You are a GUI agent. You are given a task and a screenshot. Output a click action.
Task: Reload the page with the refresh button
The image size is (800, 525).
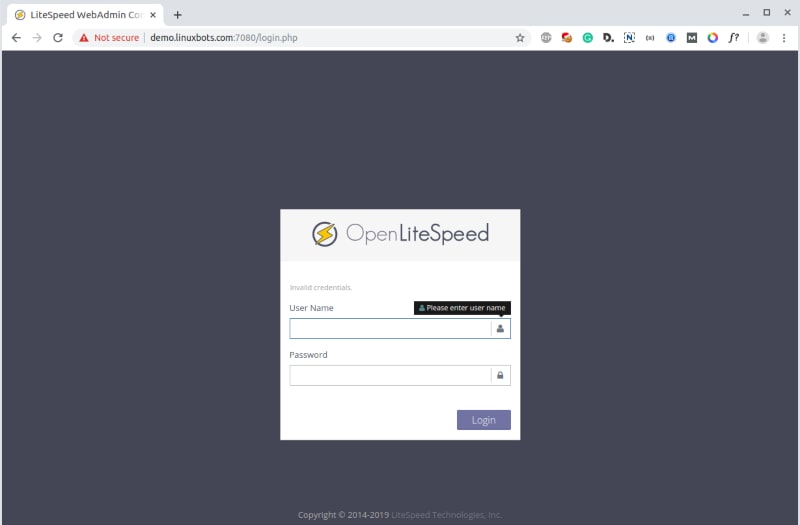point(58,37)
